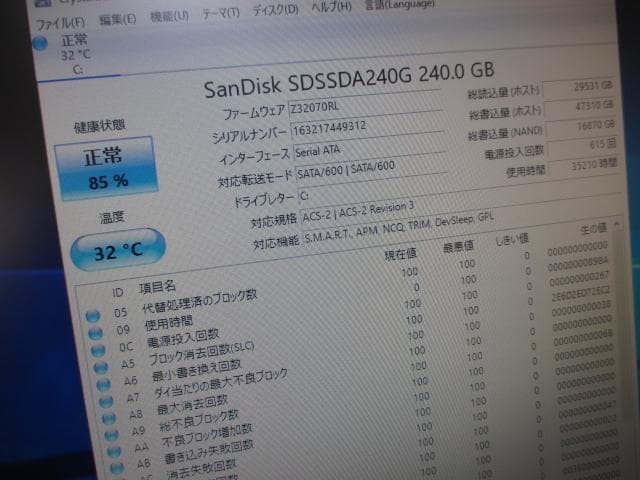Open the ヘルプ(H) menu
Screen dimensions: 640x480
pyautogui.click(x=331, y=6)
